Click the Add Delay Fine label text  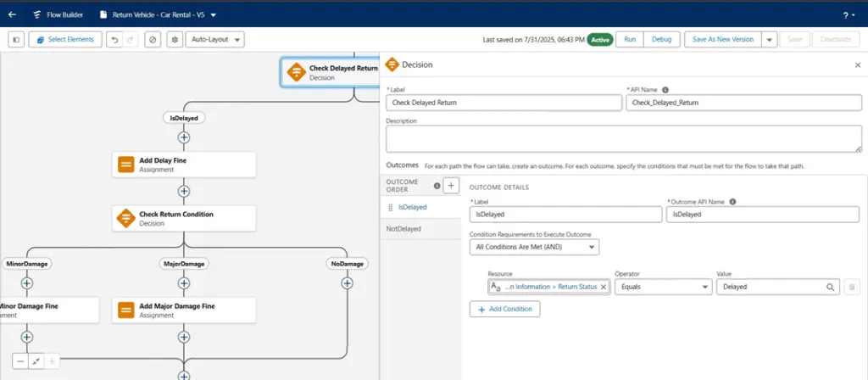[163, 160]
